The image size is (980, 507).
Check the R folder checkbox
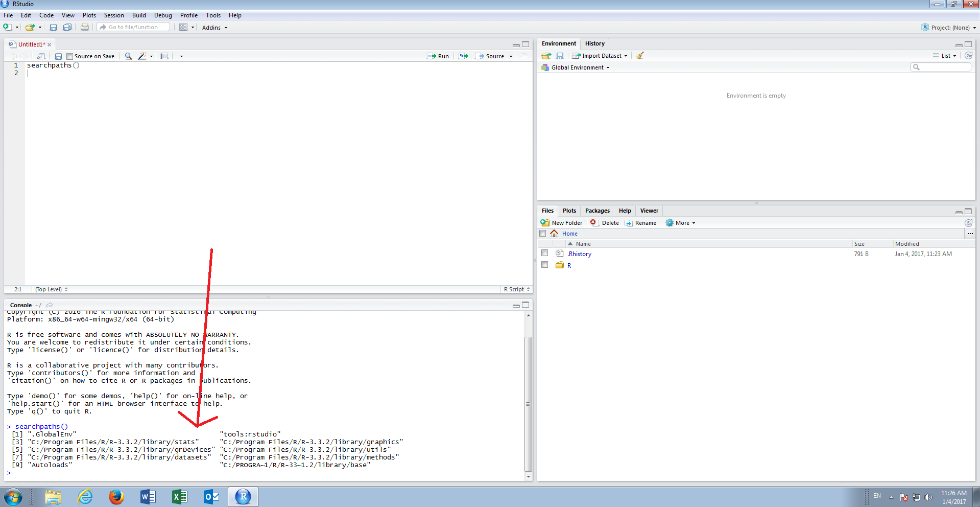(x=544, y=265)
